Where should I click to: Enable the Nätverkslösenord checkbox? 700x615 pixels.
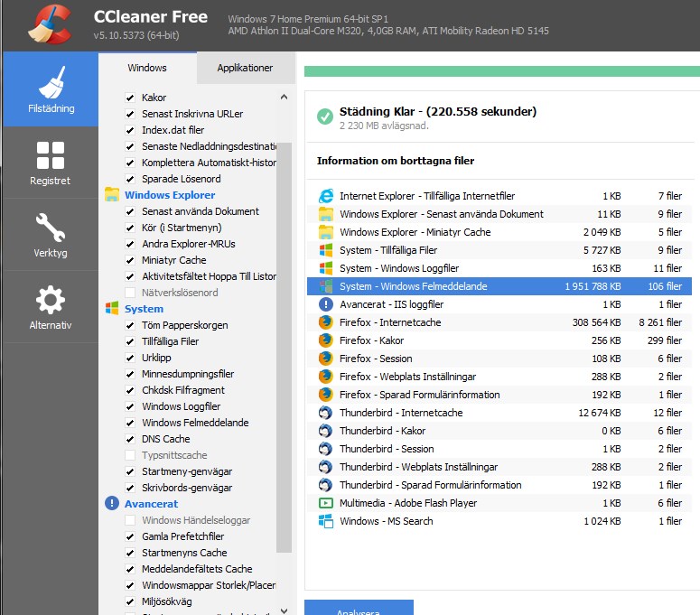(x=130, y=293)
